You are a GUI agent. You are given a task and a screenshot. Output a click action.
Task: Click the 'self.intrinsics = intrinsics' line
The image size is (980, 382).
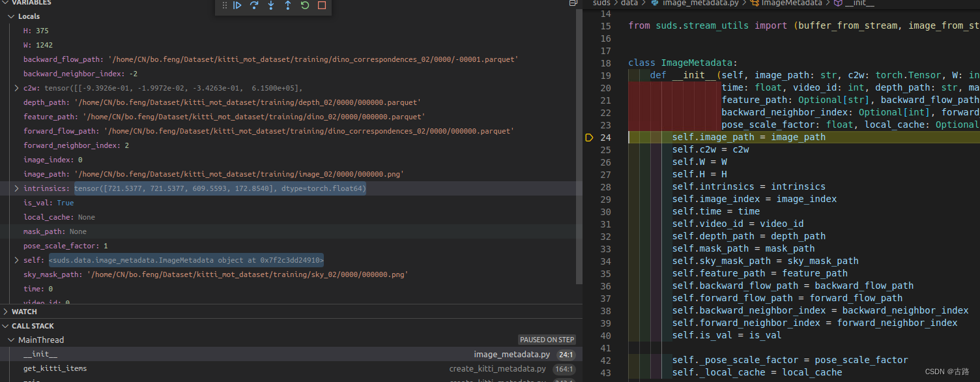(x=749, y=187)
